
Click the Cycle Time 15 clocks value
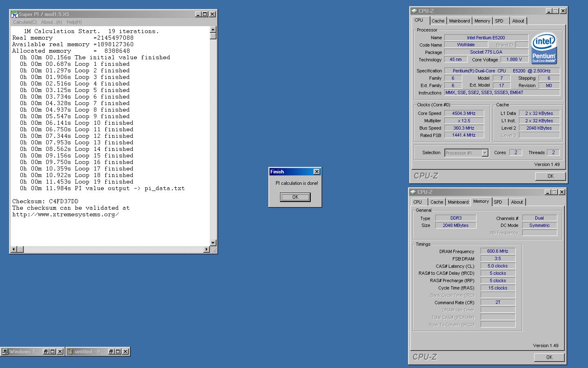pyautogui.click(x=498, y=288)
